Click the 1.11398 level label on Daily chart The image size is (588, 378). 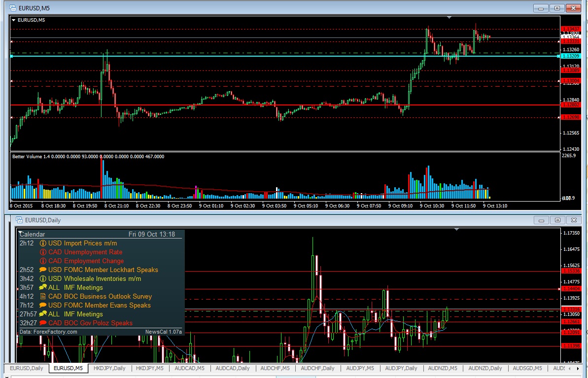[571, 346]
